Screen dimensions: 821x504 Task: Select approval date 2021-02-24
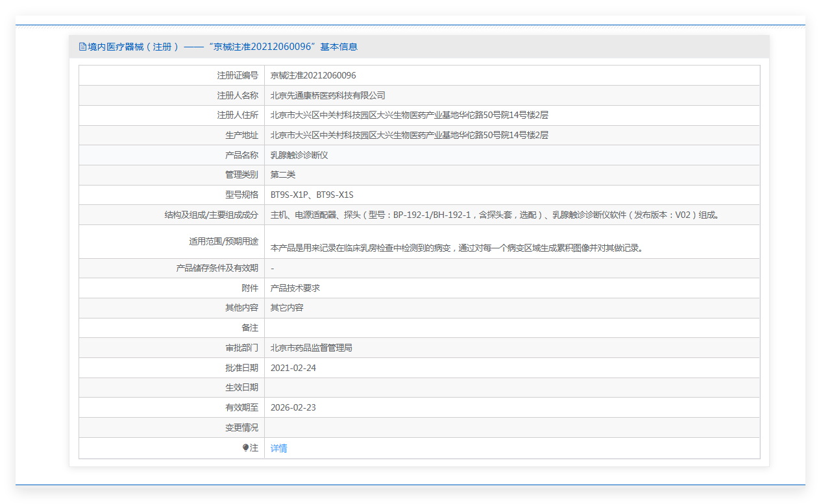[293, 368]
